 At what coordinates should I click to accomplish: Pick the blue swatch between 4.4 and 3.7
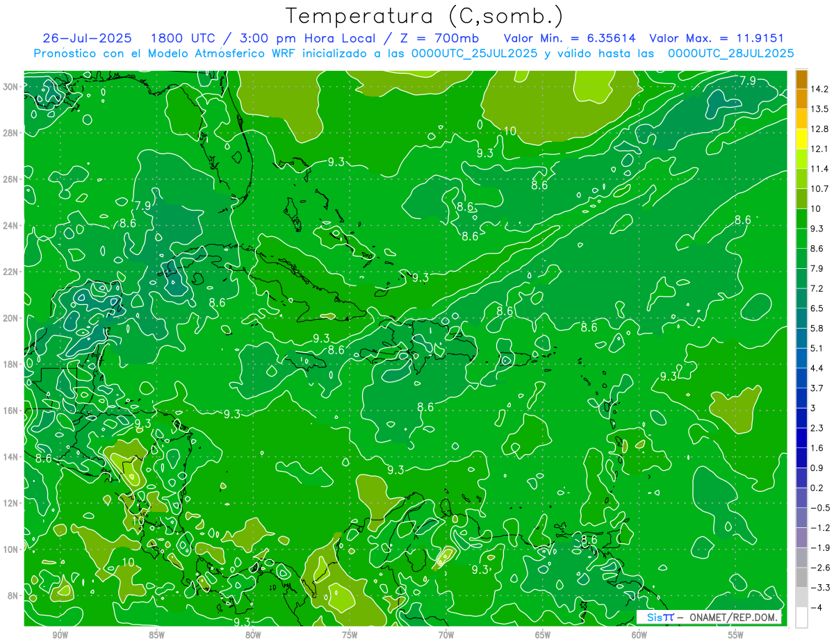[801, 378]
